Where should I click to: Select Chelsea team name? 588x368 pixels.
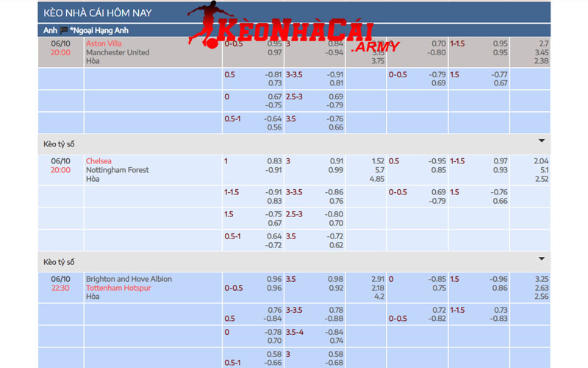point(98,161)
